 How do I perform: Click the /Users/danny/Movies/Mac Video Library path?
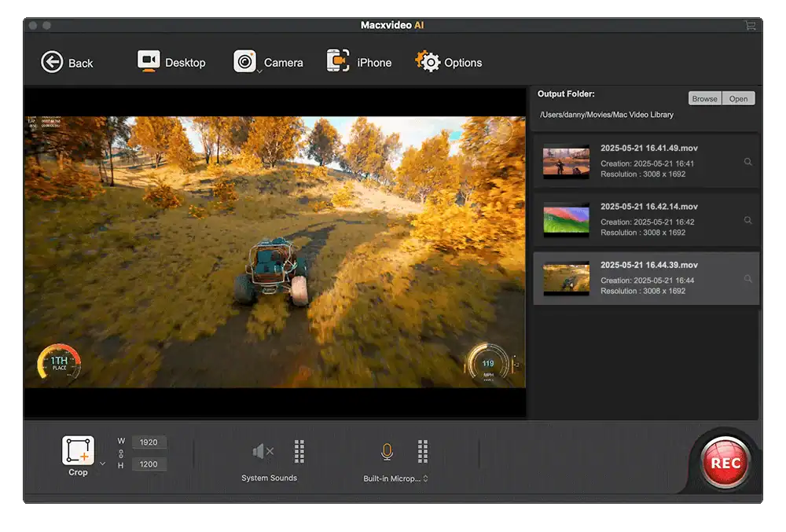pyautogui.click(x=607, y=115)
